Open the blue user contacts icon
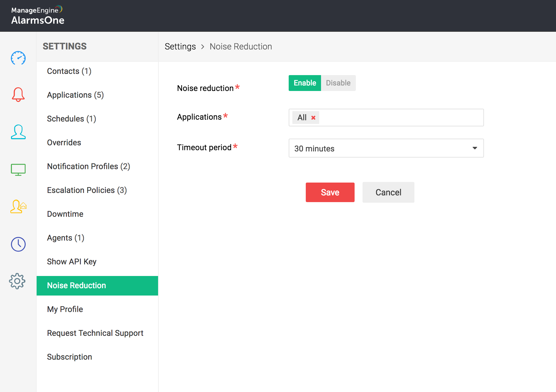The height and width of the screenshot is (392, 556). (18, 132)
